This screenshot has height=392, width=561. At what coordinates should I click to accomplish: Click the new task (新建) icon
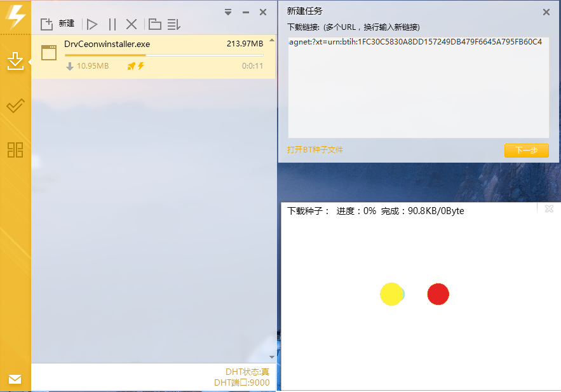pos(47,24)
